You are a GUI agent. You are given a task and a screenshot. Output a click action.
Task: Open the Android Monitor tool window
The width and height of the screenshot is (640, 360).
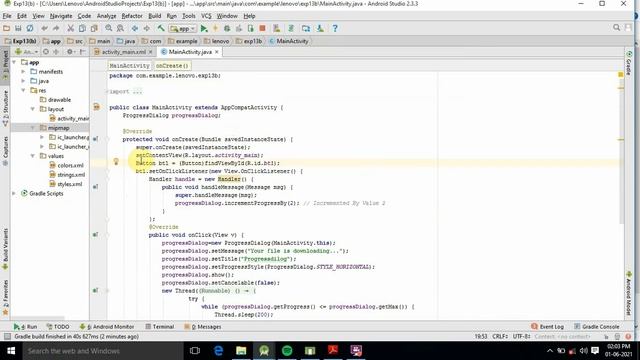coord(107,327)
